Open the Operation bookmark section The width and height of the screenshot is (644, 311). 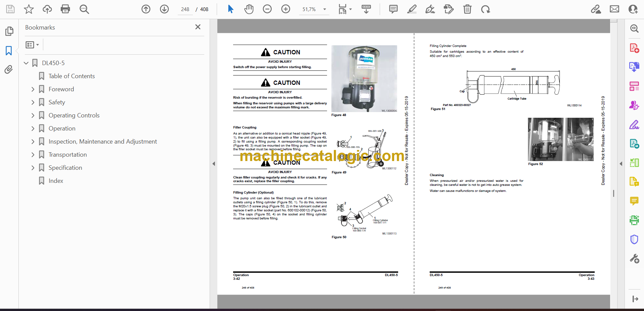(62, 128)
